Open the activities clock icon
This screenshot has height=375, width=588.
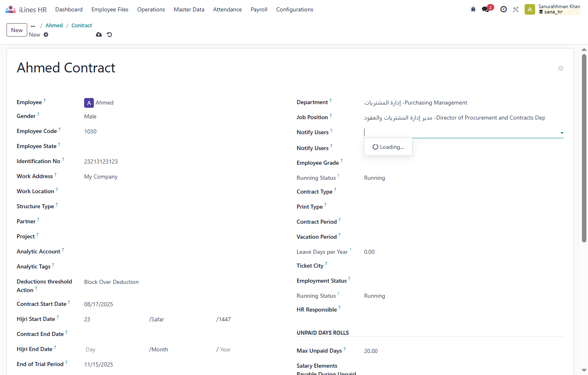[x=503, y=9]
